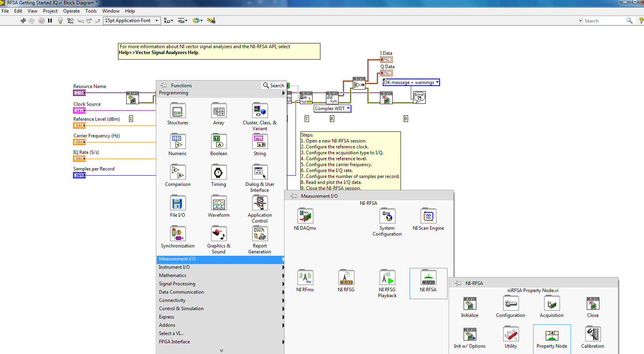Screen dimensions: 644x354
Task: Open the 15pt Application Font dropdown
Action: pos(132,21)
